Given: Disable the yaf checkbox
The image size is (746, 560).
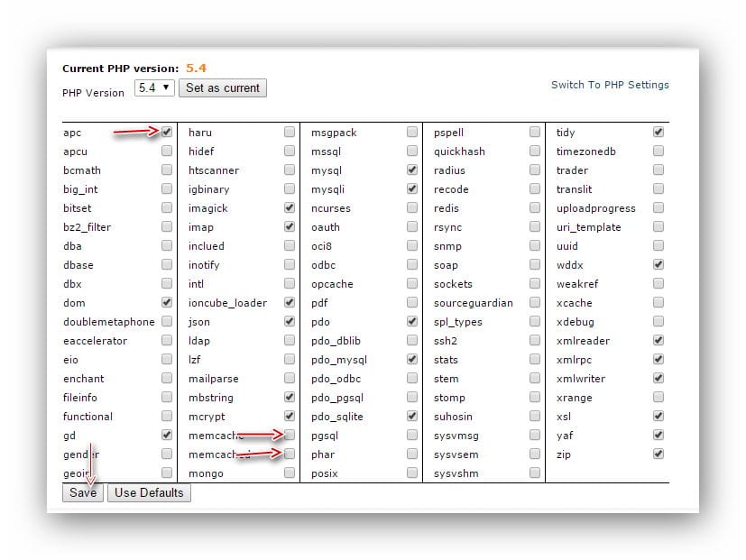Looking at the screenshot, I should click(x=659, y=435).
